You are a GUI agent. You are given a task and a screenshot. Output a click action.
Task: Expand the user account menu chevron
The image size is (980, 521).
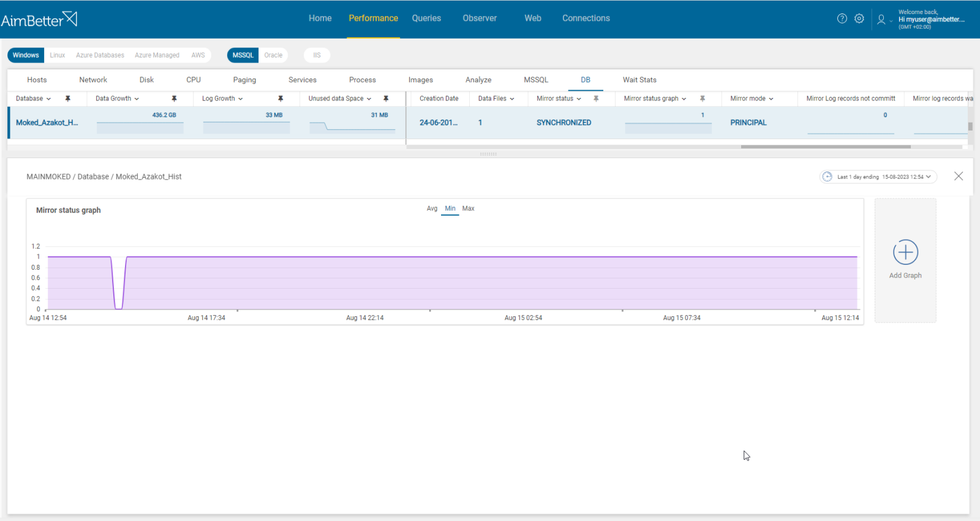[x=891, y=21]
